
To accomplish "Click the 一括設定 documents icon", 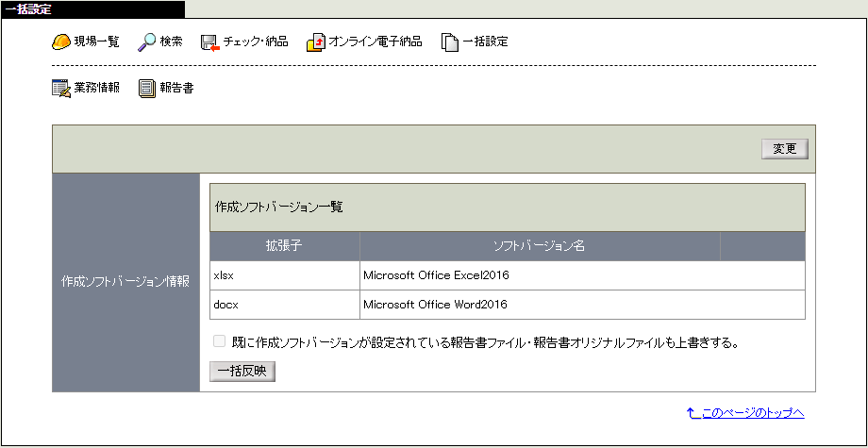I will tap(450, 42).
